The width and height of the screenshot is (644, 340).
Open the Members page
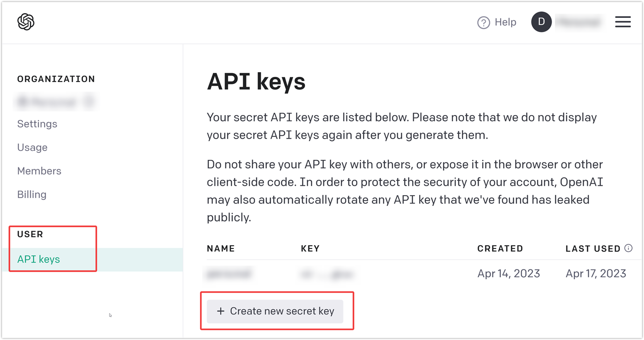point(39,171)
